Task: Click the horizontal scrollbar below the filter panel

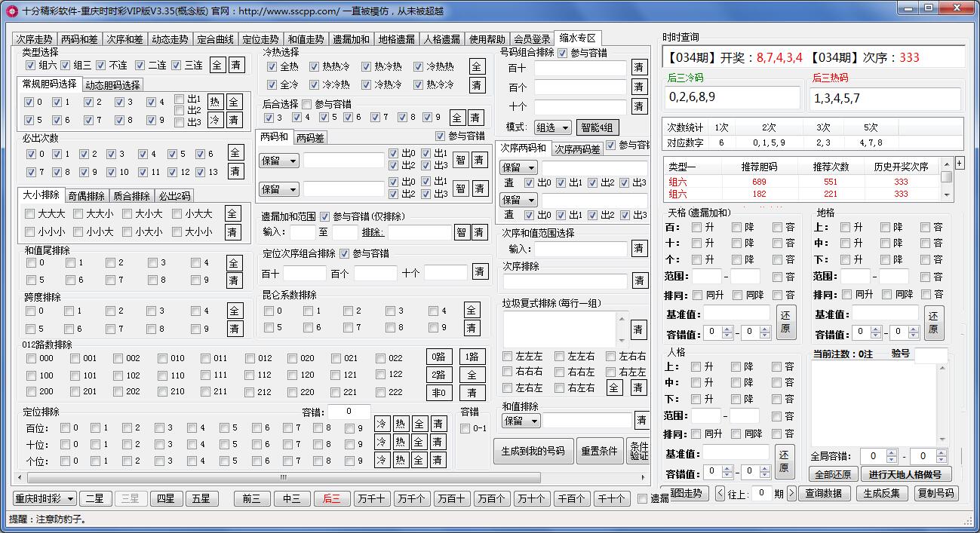Action: click(x=332, y=478)
